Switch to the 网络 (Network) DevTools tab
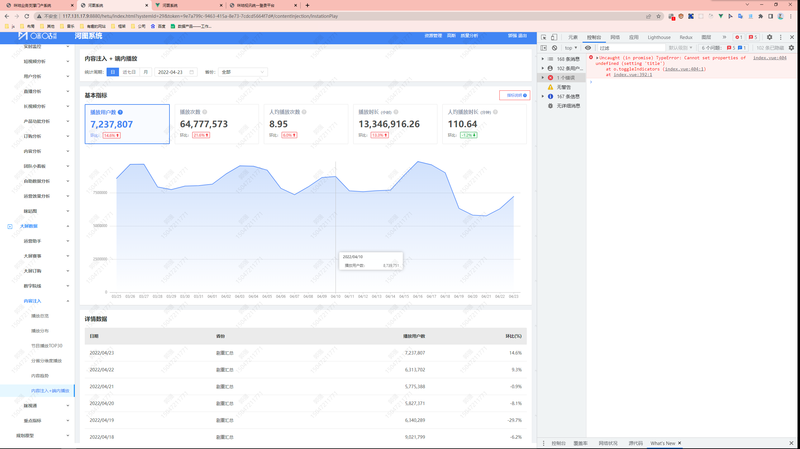The width and height of the screenshot is (800, 449). tap(615, 37)
